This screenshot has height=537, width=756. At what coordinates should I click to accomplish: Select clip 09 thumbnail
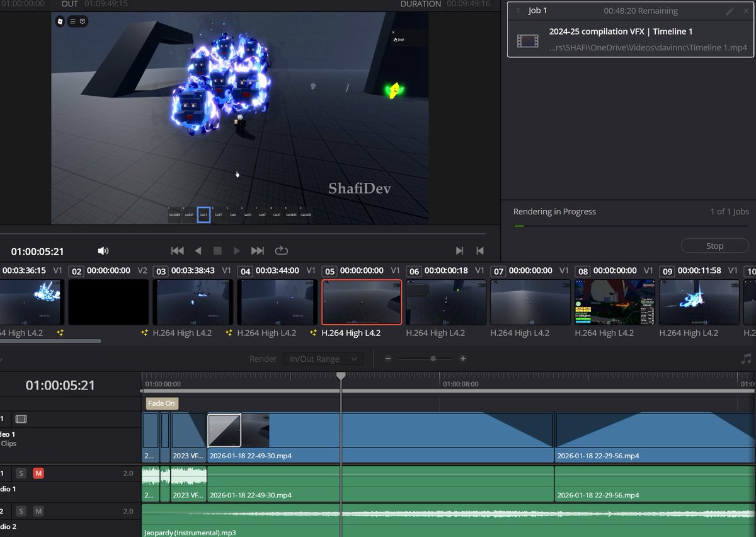pyautogui.click(x=699, y=303)
